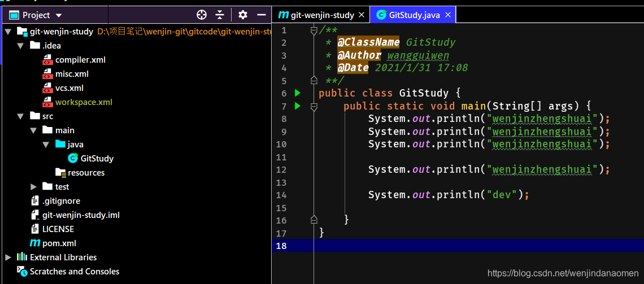Collapse the .idea folder

point(20,46)
